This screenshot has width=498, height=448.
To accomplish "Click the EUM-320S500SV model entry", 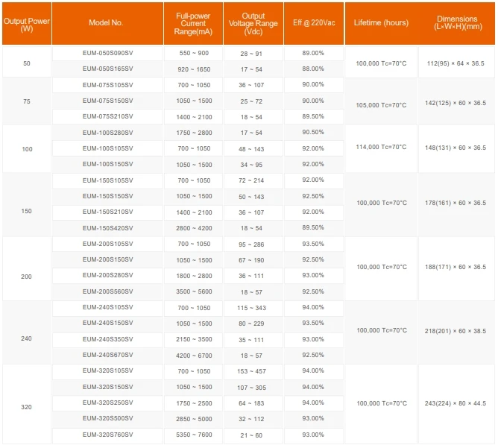I will click(x=107, y=419).
